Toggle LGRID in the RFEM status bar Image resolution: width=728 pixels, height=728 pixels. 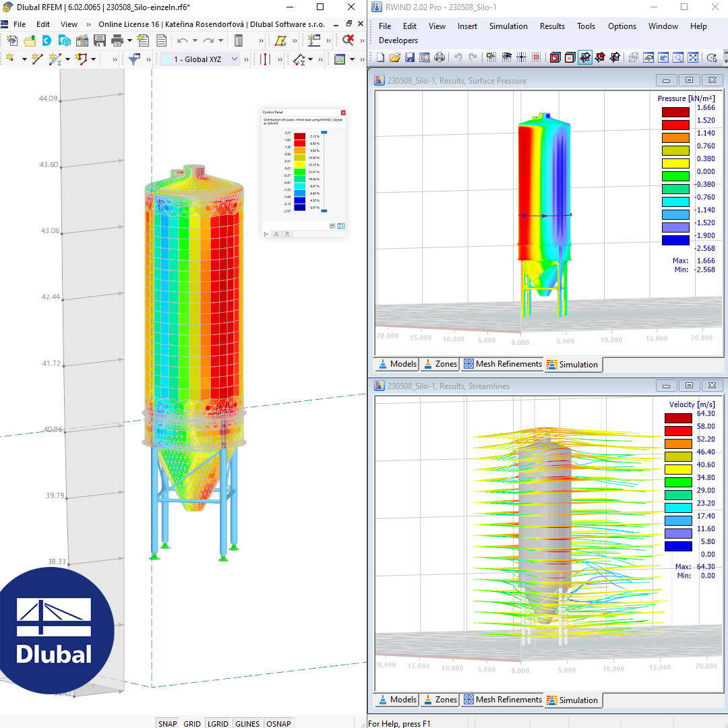[x=218, y=723]
